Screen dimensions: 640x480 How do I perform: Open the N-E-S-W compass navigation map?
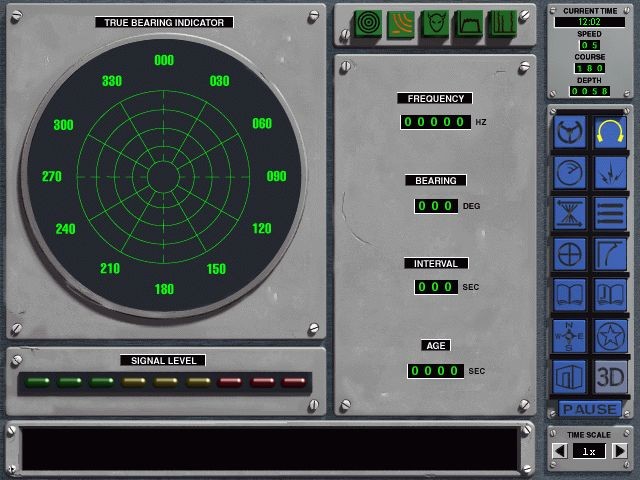click(569, 336)
